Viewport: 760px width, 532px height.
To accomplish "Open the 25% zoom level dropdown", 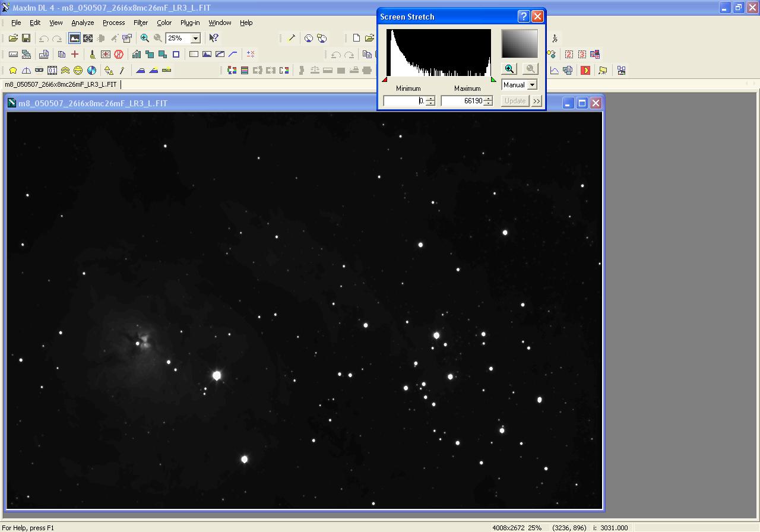I will [x=195, y=38].
